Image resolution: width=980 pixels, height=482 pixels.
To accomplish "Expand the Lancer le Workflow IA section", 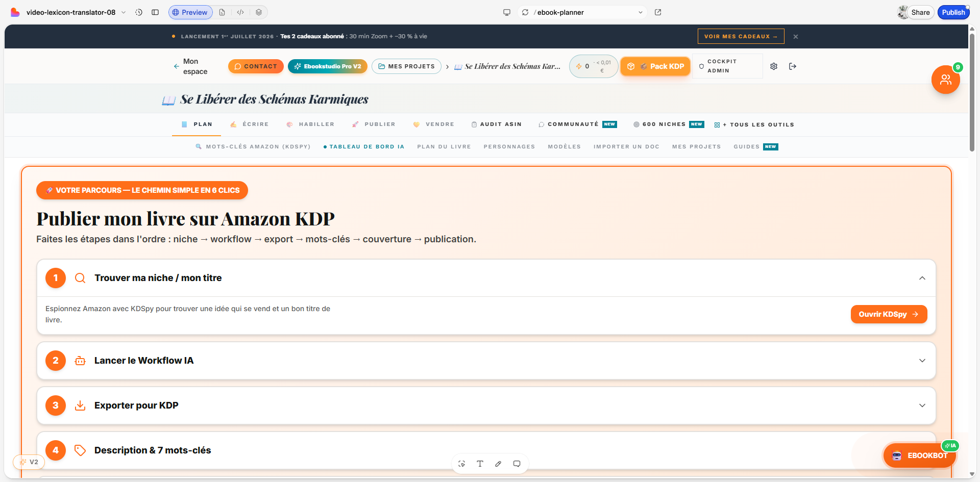I will [x=922, y=361].
